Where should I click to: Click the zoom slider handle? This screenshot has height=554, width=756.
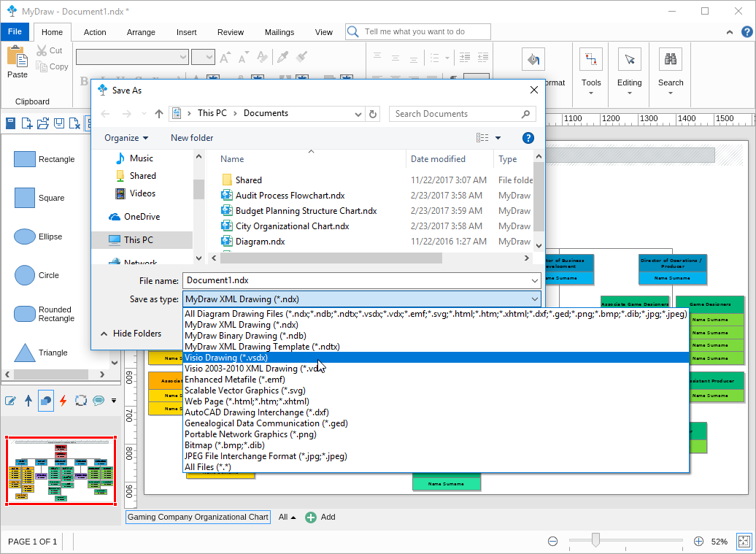[x=596, y=540]
